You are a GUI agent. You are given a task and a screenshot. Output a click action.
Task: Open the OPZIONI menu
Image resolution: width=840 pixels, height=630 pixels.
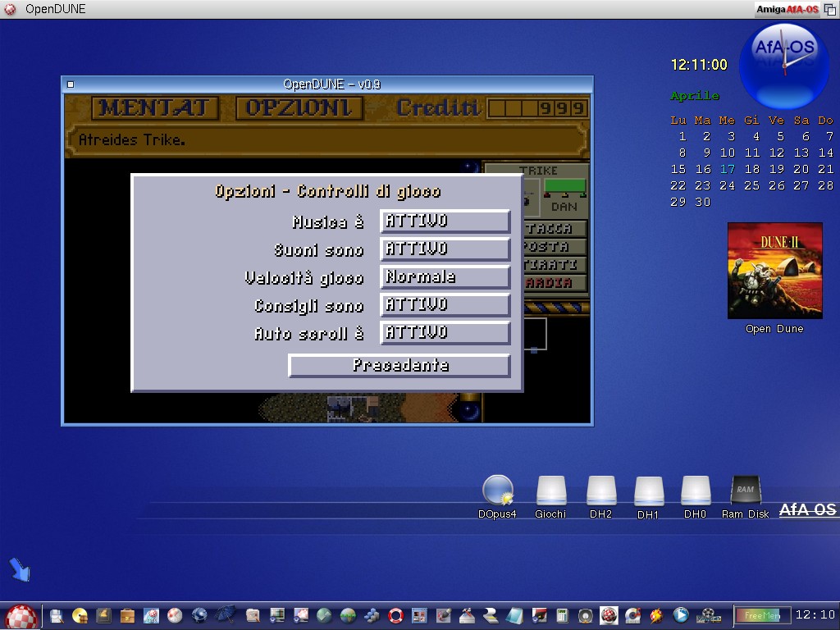coord(299,108)
